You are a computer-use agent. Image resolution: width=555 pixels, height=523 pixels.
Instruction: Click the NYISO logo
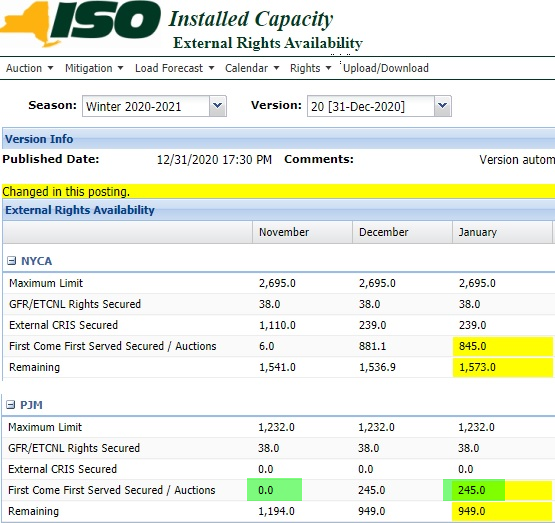81,23
